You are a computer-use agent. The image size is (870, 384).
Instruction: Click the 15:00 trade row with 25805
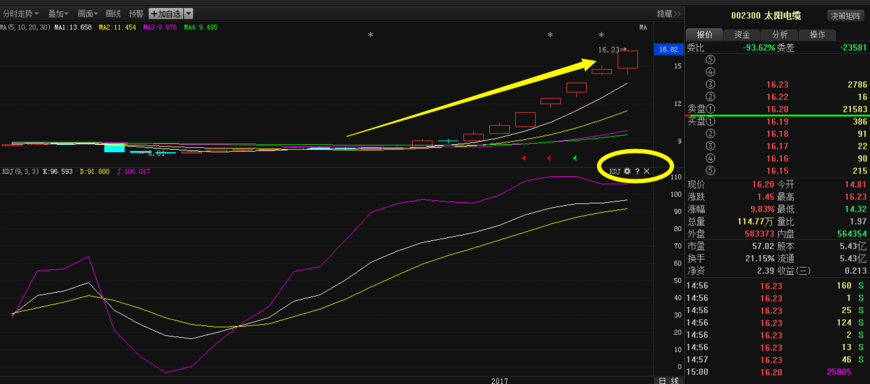point(777,372)
